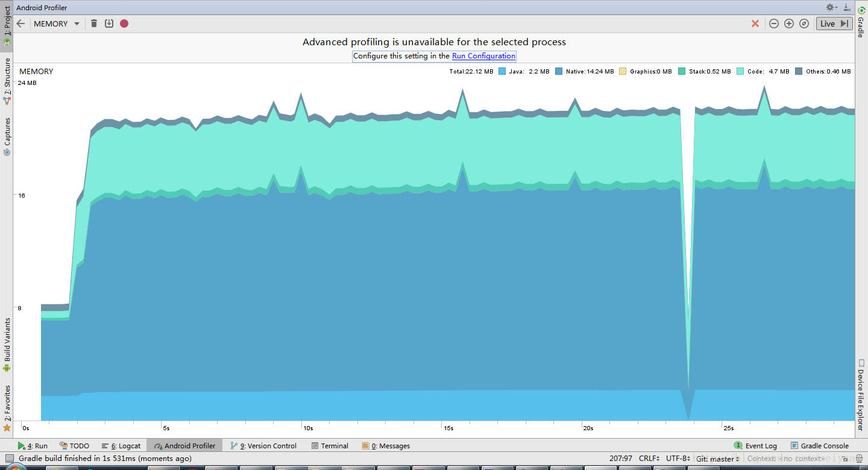Open the Android Profiler settings gear menu
Screen dimensions: 868x470
click(x=832, y=7)
